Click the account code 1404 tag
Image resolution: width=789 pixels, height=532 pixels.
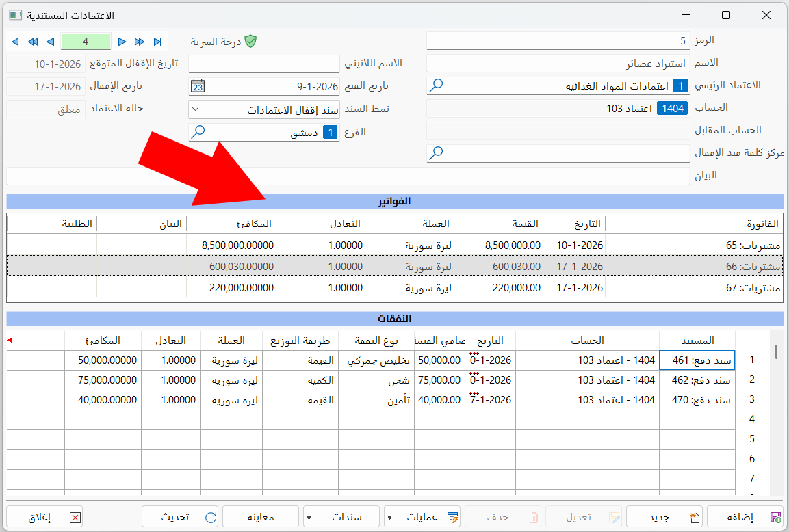(x=673, y=109)
